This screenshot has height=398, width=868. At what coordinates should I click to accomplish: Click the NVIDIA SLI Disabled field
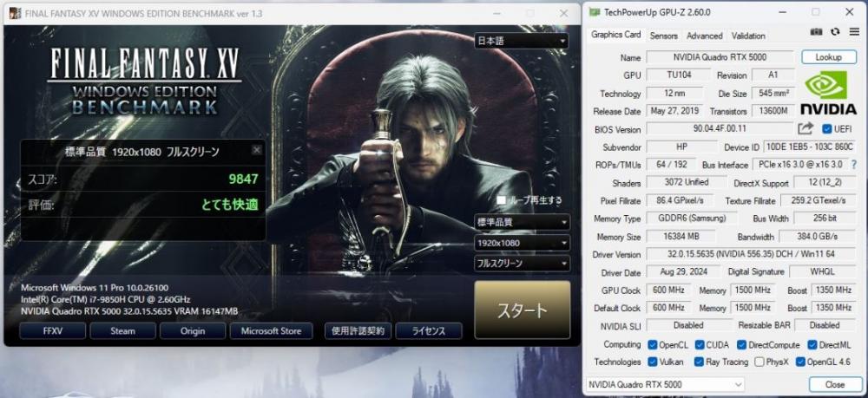(x=689, y=325)
